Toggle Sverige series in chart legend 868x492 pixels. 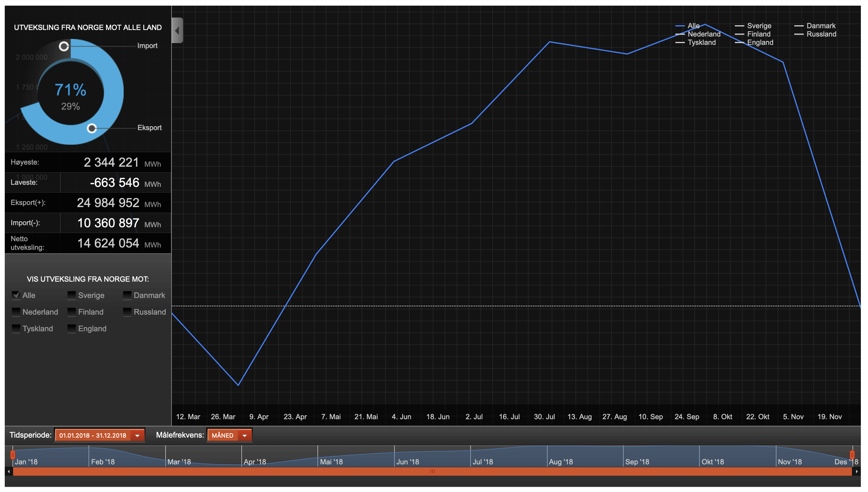point(759,26)
